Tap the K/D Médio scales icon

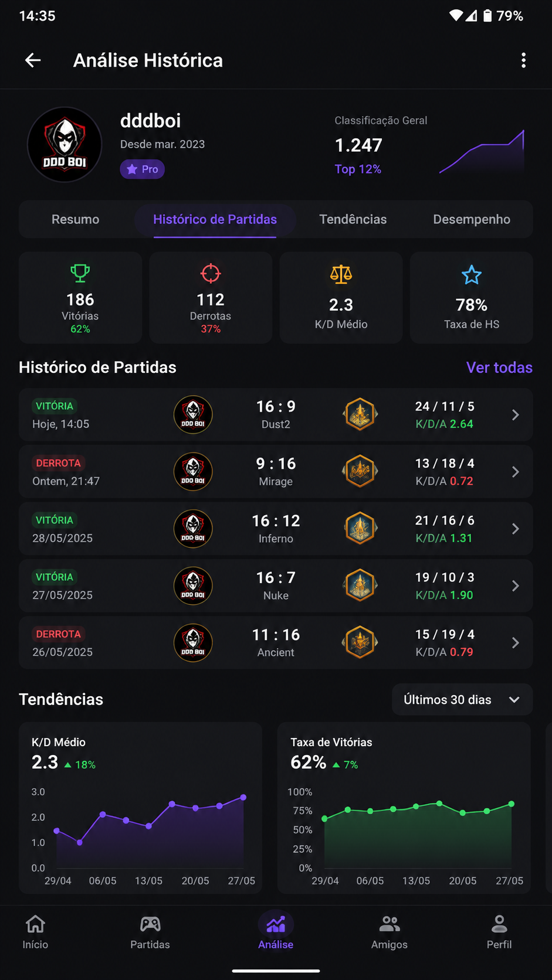341,274
